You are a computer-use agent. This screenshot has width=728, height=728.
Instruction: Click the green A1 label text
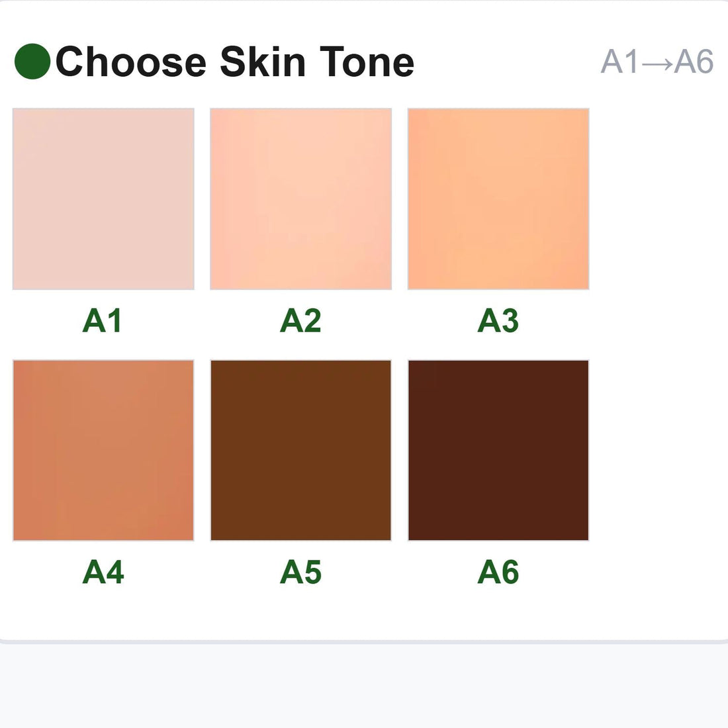pos(102,320)
